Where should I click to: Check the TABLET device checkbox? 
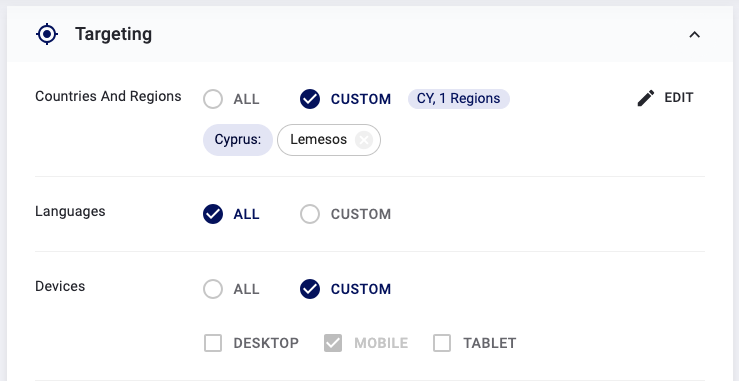[442, 343]
